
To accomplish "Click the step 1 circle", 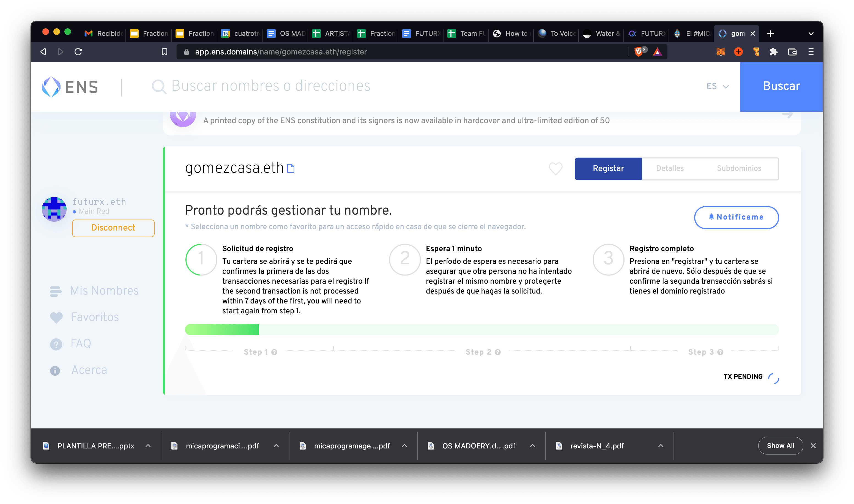I will (x=201, y=259).
